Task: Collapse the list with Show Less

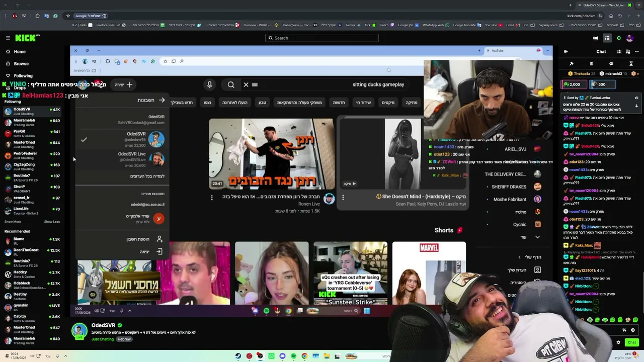Action: pyautogui.click(x=52, y=222)
